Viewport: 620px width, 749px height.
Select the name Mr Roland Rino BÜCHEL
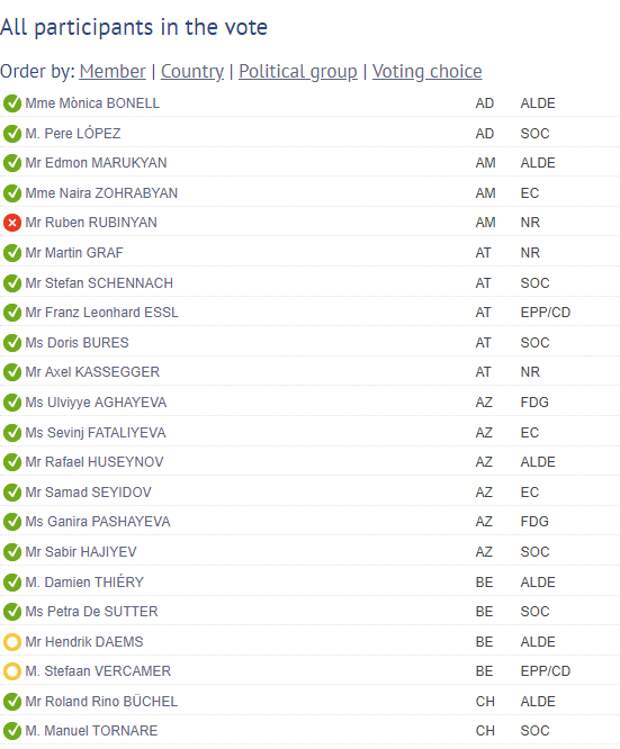point(101,701)
